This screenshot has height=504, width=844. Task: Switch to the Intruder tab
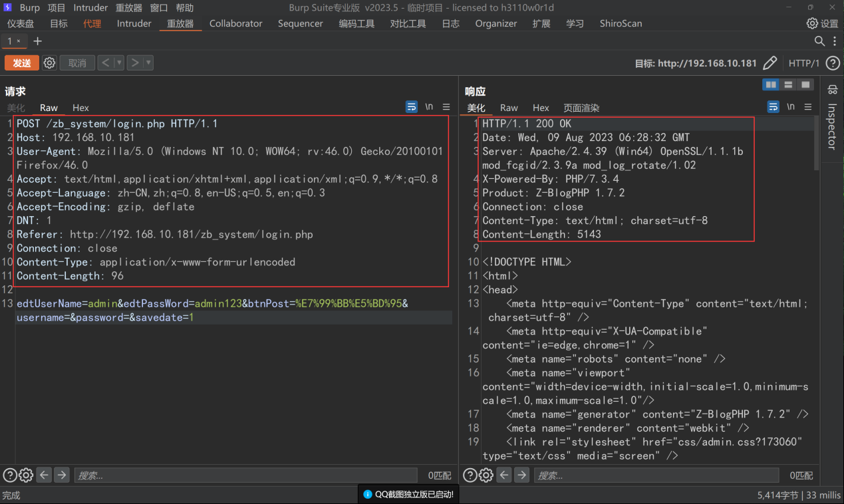(134, 23)
